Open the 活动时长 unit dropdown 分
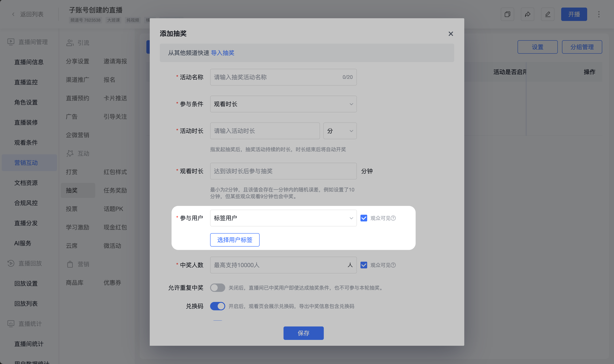 pyautogui.click(x=340, y=131)
